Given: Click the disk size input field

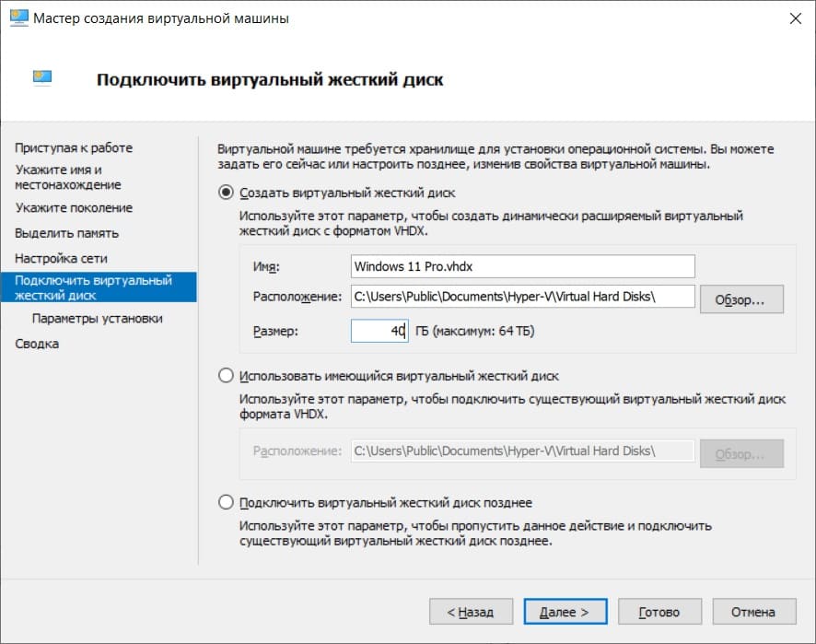Looking at the screenshot, I should (x=380, y=330).
